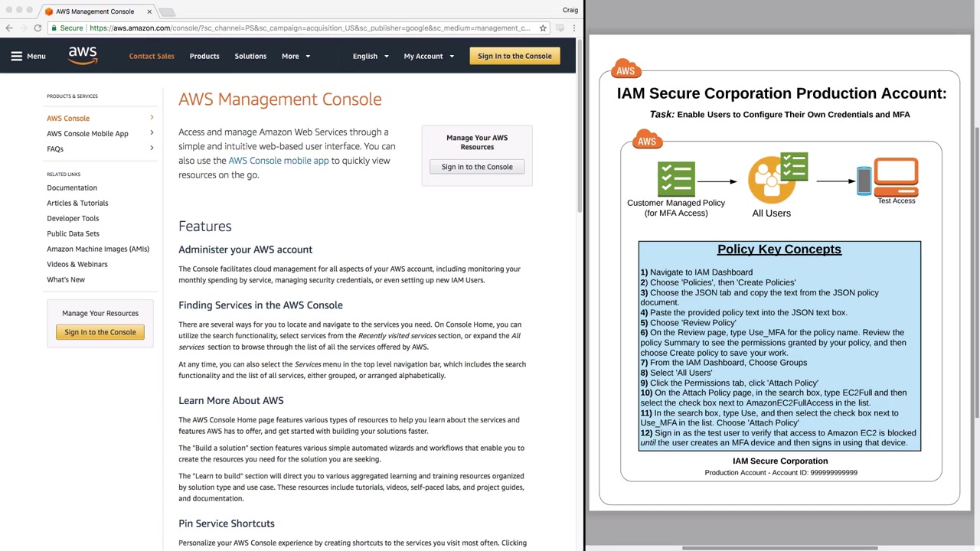Click the yellow header Sign In to the Console button
The height and width of the screenshot is (551, 980).
(x=514, y=56)
